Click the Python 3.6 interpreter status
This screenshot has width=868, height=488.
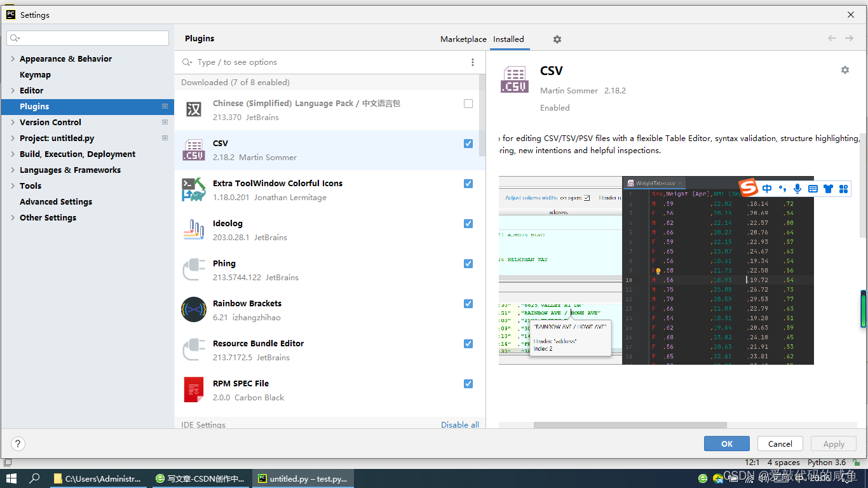pos(827,463)
